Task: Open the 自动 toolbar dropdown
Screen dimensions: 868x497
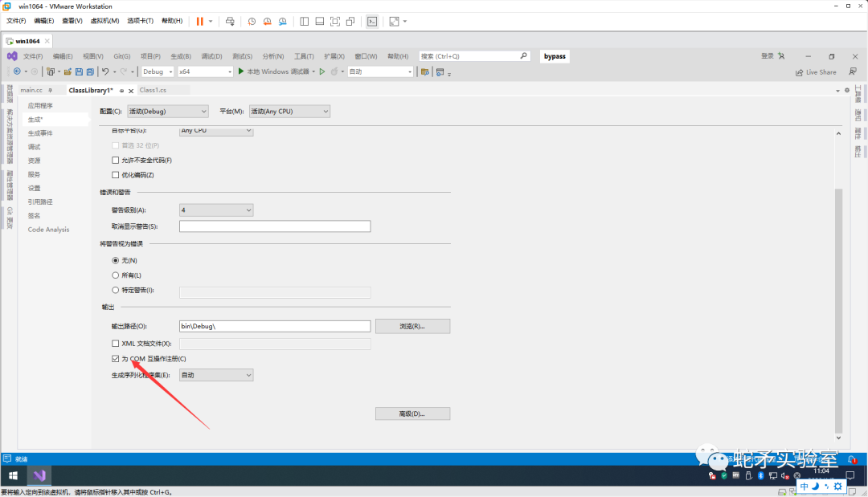Action: pyautogui.click(x=380, y=71)
